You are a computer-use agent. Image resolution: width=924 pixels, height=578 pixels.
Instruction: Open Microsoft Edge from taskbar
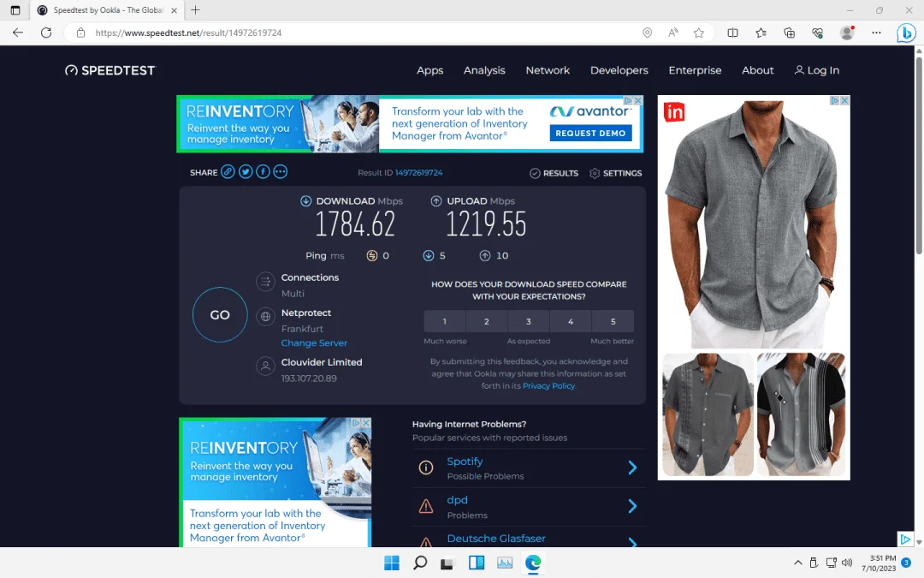pyautogui.click(x=533, y=563)
